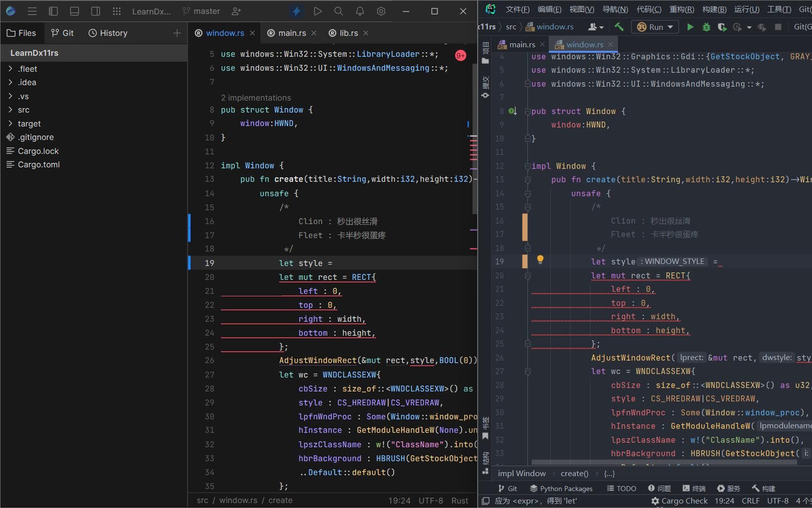Viewport: 812px width, 508px height.
Task: Click the 9+ errors badge in Fleet editor
Action: [461, 55]
